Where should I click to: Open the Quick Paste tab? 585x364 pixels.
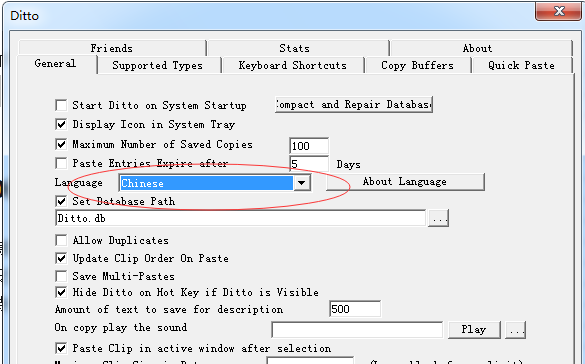[522, 65]
